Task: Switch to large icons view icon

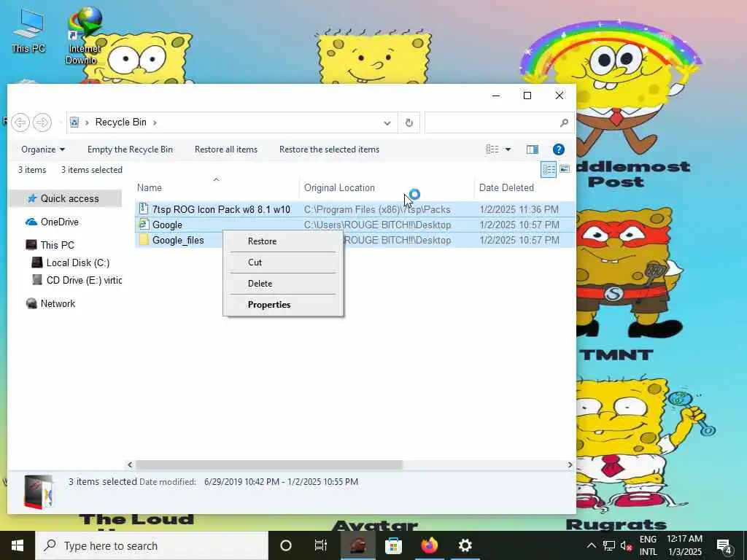Action: (x=565, y=169)
